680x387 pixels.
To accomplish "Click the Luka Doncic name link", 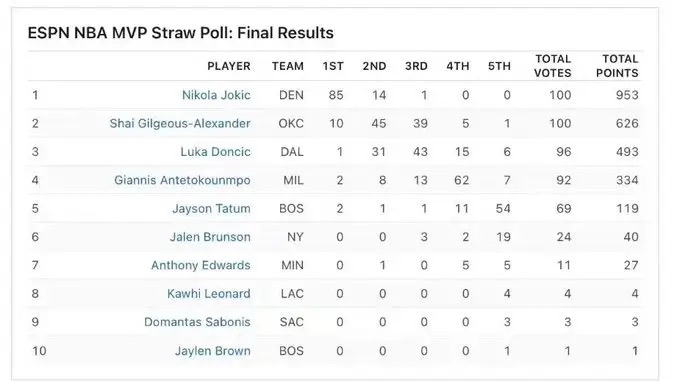I will pyautogui.click(x=216, y=152).
